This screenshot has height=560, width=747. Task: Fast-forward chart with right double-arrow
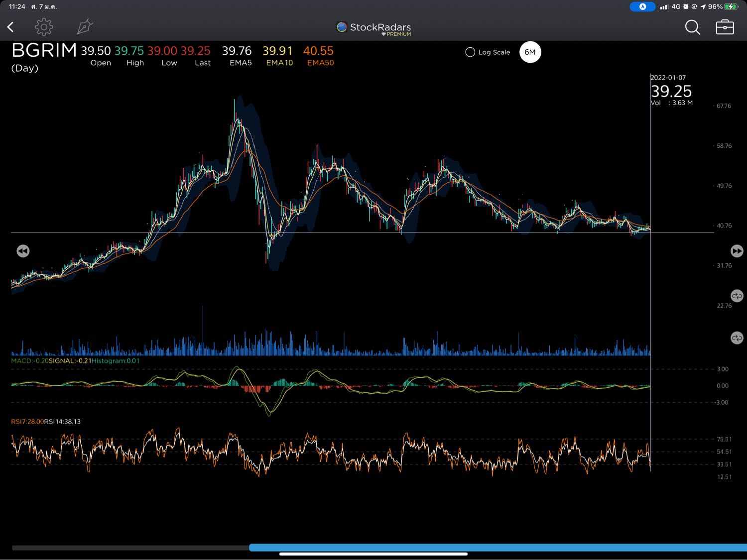[x=737, y=251]
